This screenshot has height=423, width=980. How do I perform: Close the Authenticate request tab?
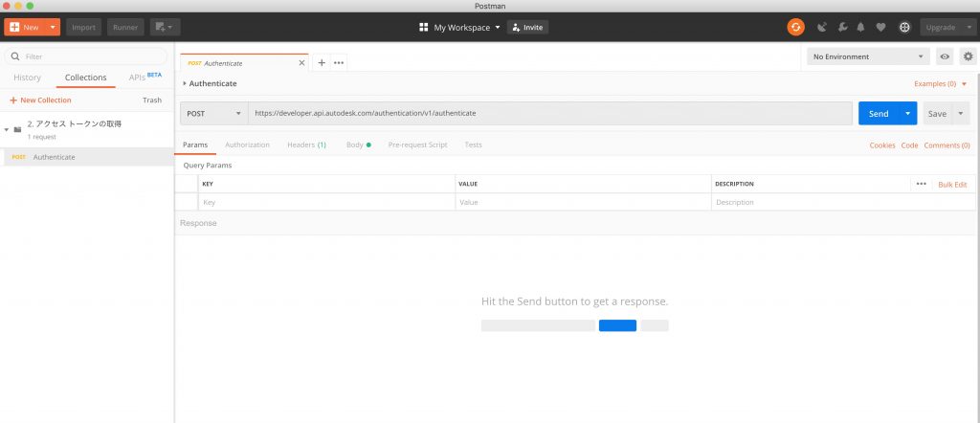tap(301, 63)
